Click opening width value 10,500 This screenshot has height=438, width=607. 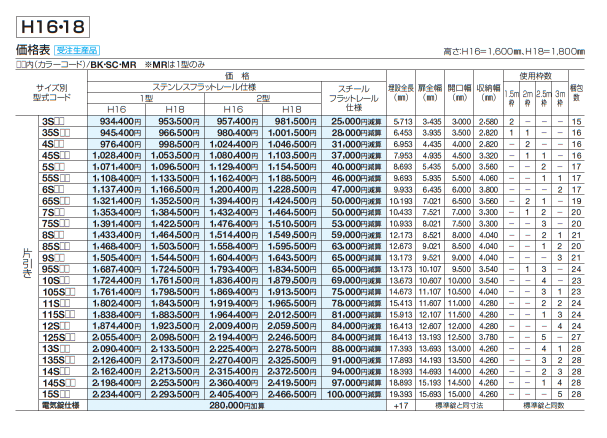pos(460,292)
